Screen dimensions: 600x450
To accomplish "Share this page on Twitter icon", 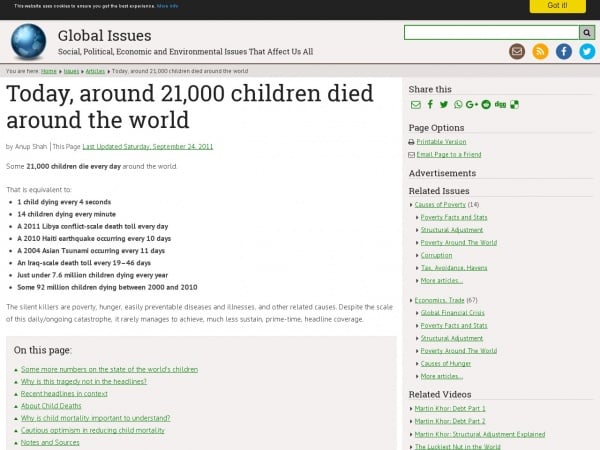I will pos(444,104).
